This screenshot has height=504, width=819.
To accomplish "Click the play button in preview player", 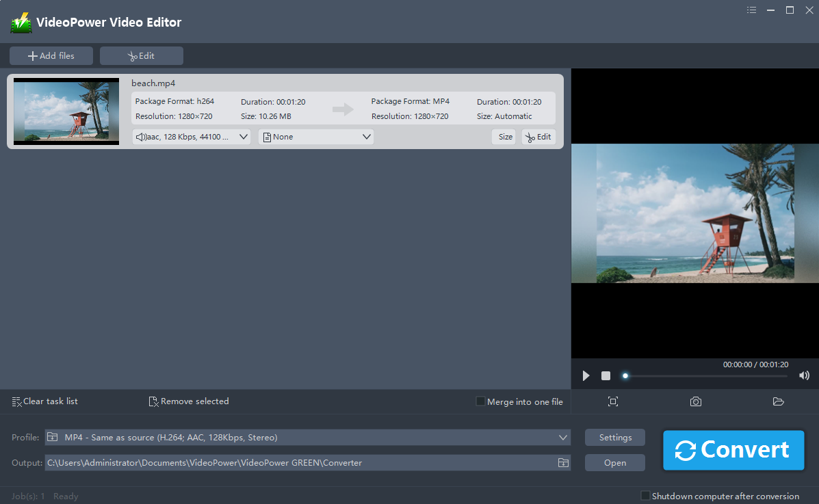I will 586,375.
